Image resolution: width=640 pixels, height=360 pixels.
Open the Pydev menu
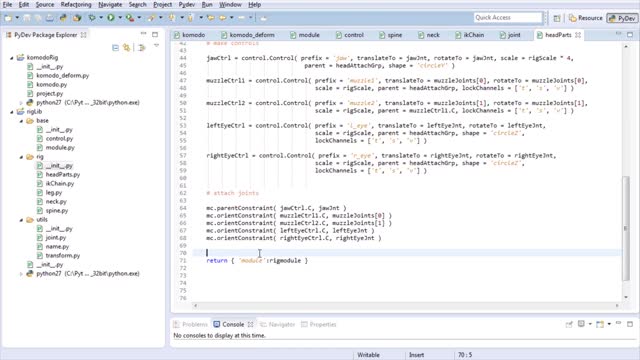click(x=187, y=4)
